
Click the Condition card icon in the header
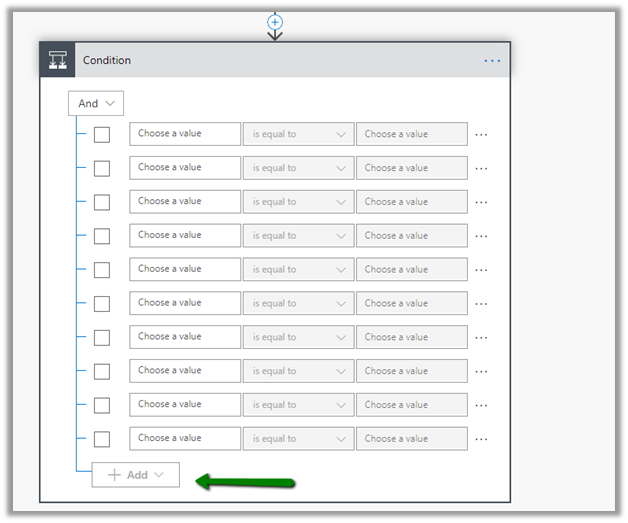[58, 60]
